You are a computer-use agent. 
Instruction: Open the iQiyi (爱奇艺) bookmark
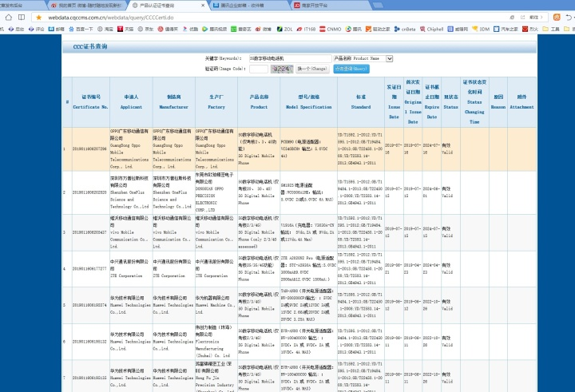pyautogui.click(x=241, y=29)
